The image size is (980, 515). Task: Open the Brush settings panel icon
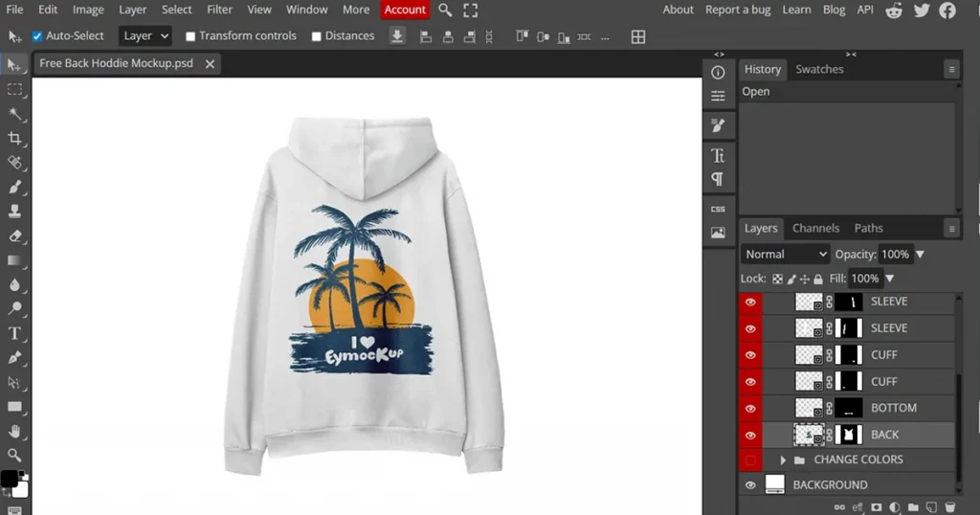click(x=718, y=125)
